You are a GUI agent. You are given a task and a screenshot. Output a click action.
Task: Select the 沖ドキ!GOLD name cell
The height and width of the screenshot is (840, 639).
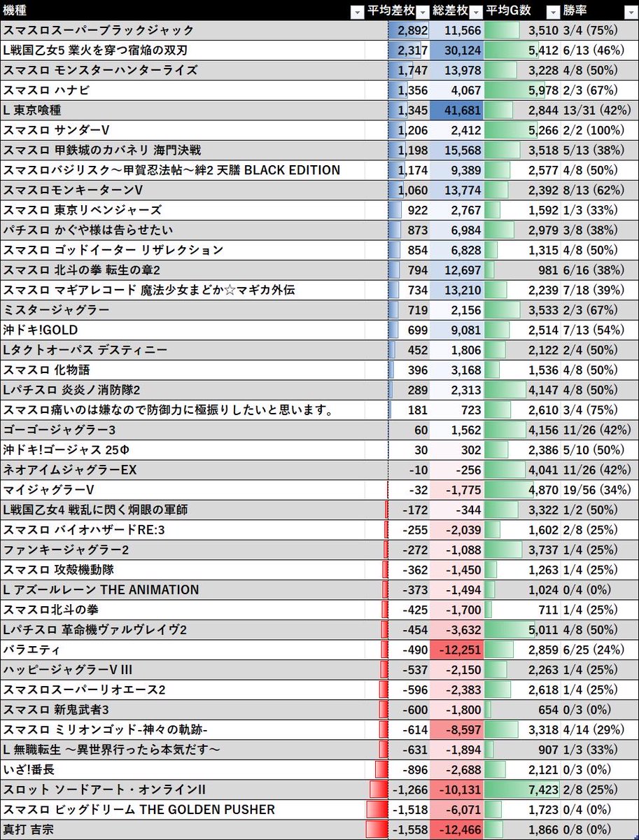click(x=183, y=330)
